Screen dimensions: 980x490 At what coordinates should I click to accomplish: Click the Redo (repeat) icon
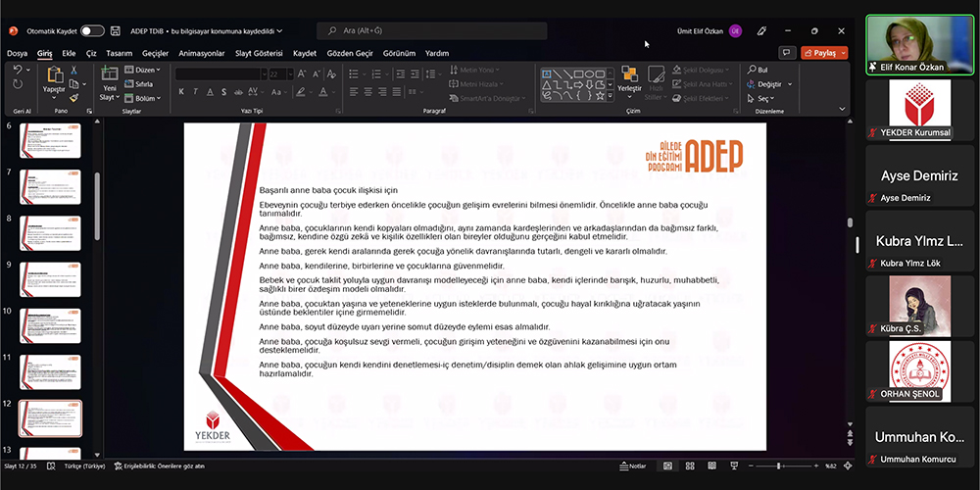(x=18, y=84)
